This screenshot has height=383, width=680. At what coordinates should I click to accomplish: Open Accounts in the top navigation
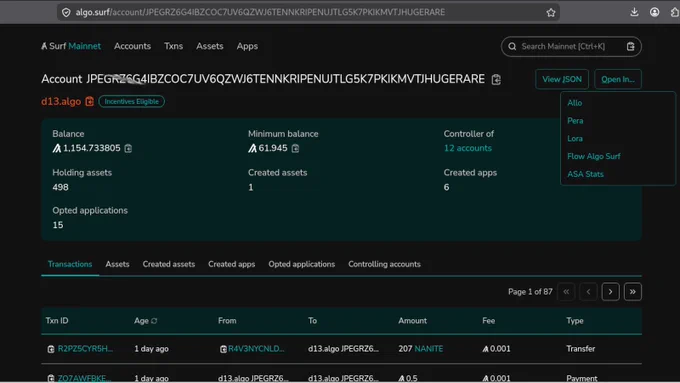(132, 46)
